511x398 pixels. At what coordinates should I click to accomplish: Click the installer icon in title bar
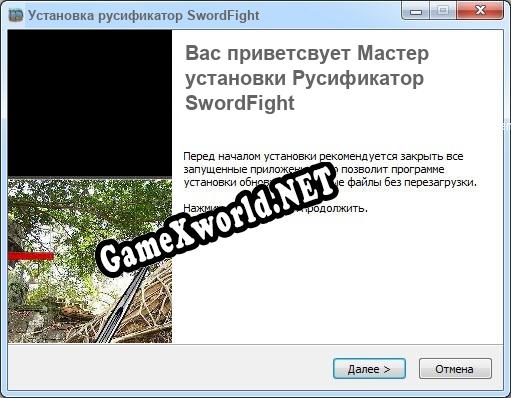tap(16, 15)
